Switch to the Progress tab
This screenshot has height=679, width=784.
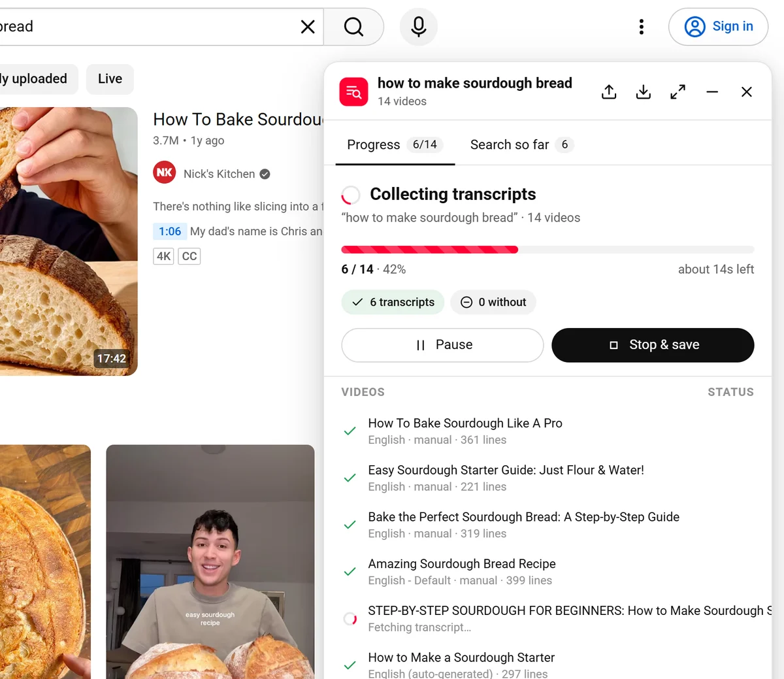pyautogui.click(x=395, y=144)
